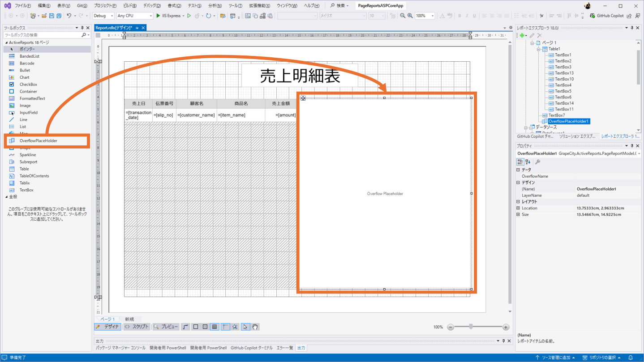
Task: Toggle the grid lines display mode button
Action: 215,327
